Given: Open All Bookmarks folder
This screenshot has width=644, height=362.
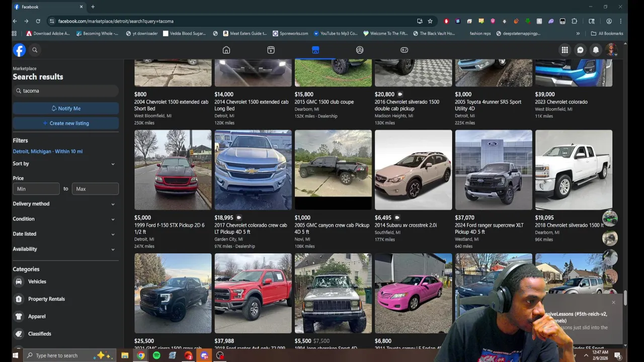Looking at the screenshot, I should tap(607, 33).
